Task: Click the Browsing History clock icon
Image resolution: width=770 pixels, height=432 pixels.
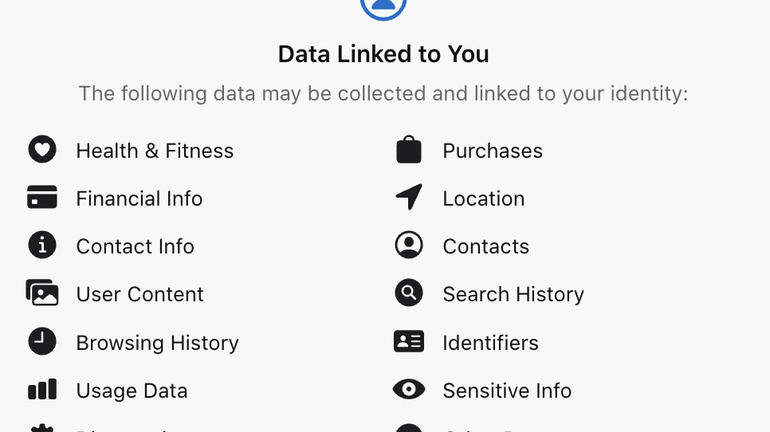Action: (x=42, y=342)
